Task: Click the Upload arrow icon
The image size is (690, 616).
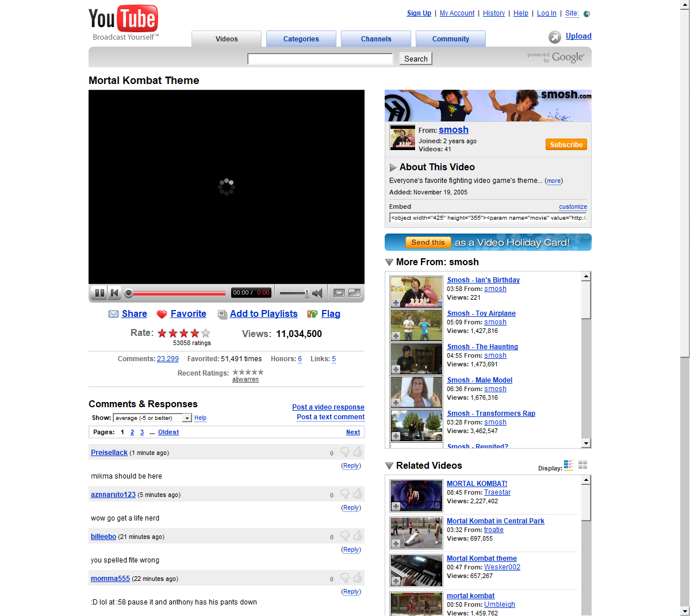Action: 554,37
